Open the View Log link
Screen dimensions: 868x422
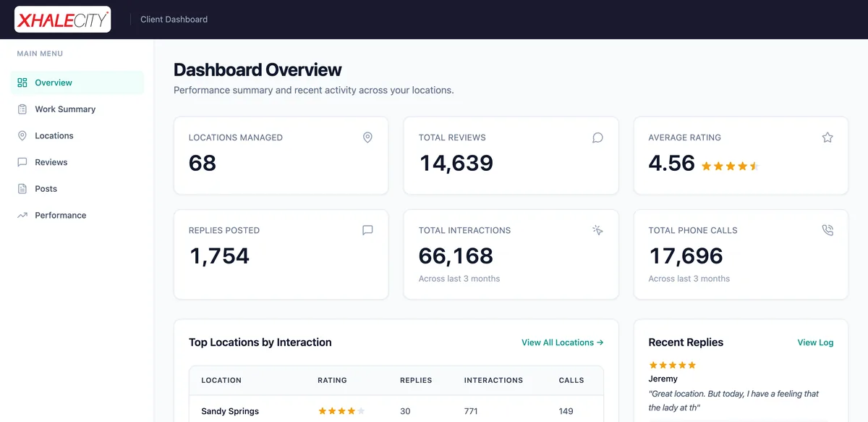pyautogui.click(x=815, y=342)
